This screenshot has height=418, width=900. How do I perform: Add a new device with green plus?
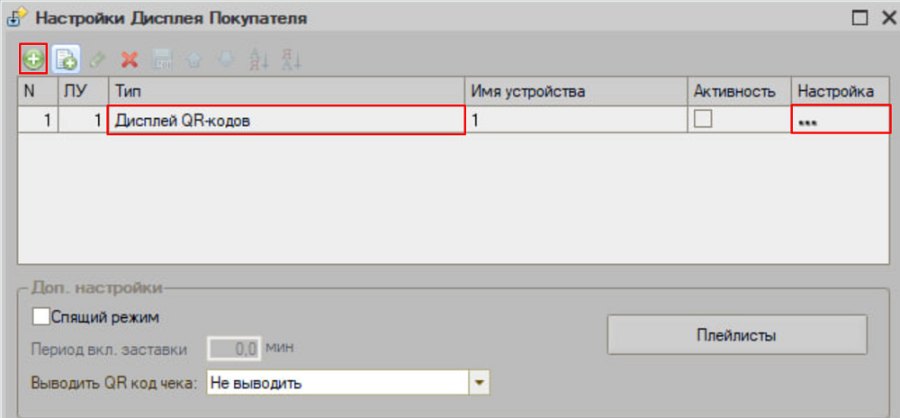[x=33, y=59]
